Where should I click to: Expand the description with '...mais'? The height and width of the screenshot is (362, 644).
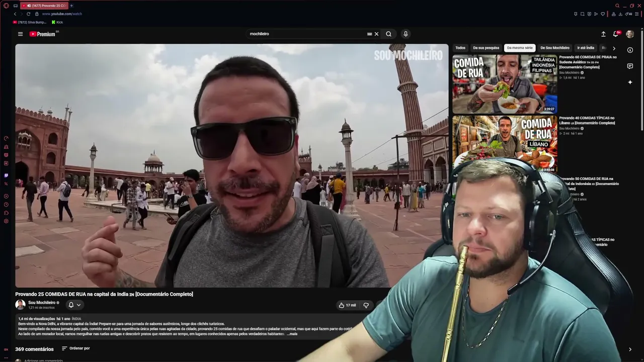click(292, 334)
